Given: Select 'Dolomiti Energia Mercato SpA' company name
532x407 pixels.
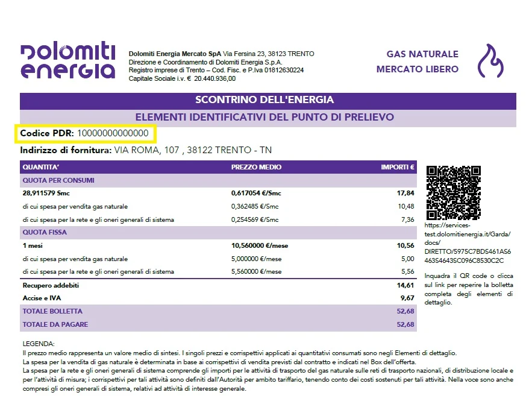Looking at the screenshot, I should (175, 54).
